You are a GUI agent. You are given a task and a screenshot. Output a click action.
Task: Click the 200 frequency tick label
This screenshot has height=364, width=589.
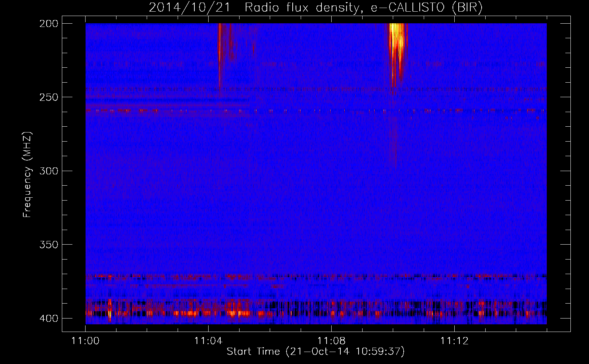pos(49,23)
